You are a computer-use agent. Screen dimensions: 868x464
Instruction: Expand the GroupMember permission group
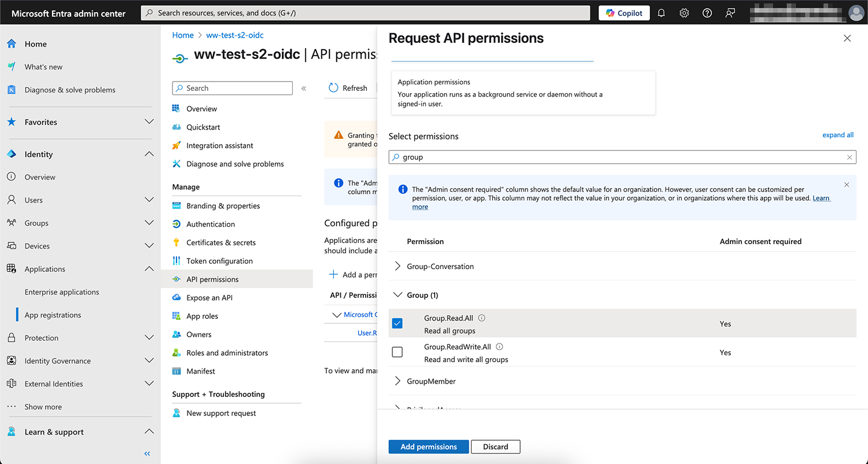tap(398, 381)
